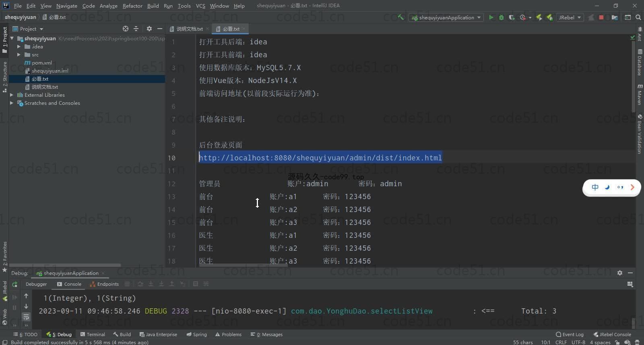Click Resume Program icon in Debug panel
The height and width of the screenshot is (345, 644).
point(15,297)
